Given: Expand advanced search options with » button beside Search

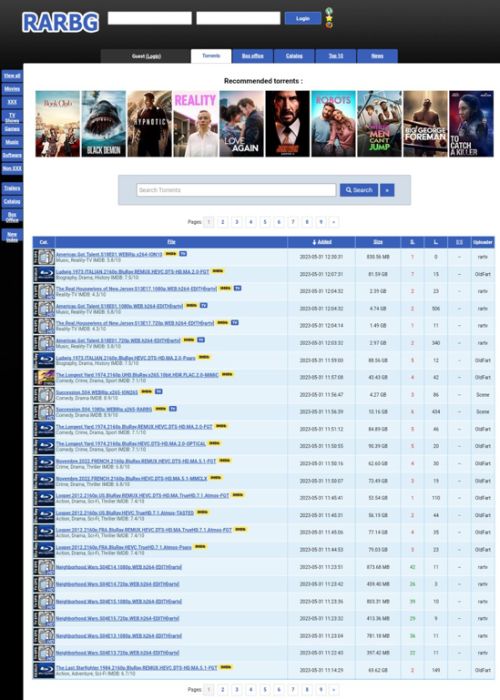Looking at the screenshot, I should click(387, 190).
